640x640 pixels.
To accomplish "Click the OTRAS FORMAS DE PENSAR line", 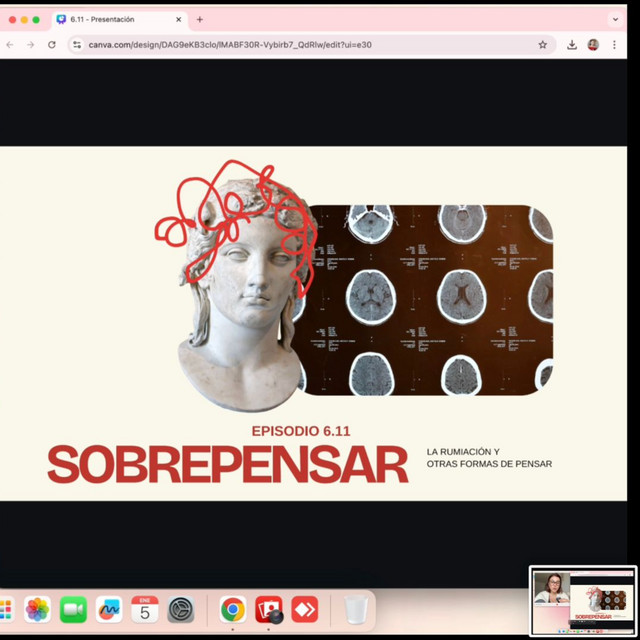I will tap(489, 464).
